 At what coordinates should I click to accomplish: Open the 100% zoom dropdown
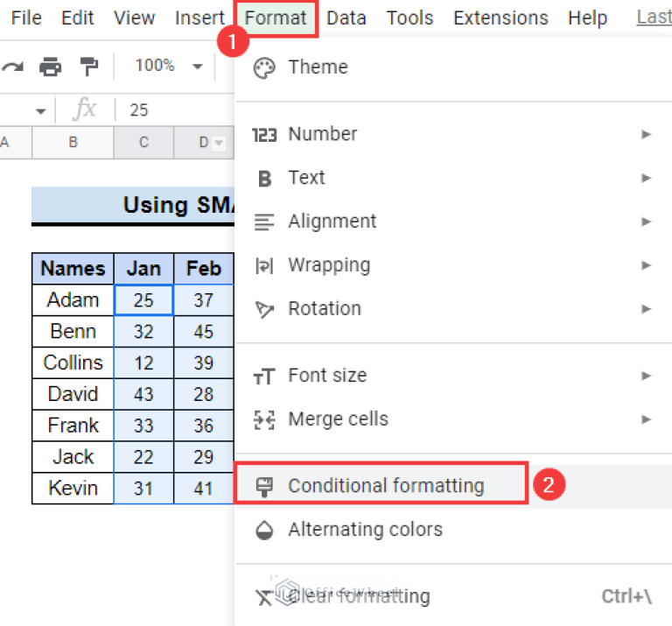click(197, 67)
